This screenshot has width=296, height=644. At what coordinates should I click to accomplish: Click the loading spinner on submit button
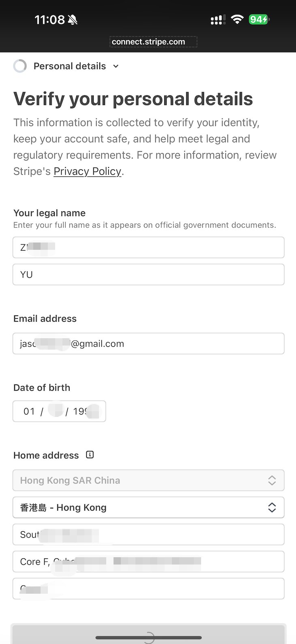coord(148,637)
